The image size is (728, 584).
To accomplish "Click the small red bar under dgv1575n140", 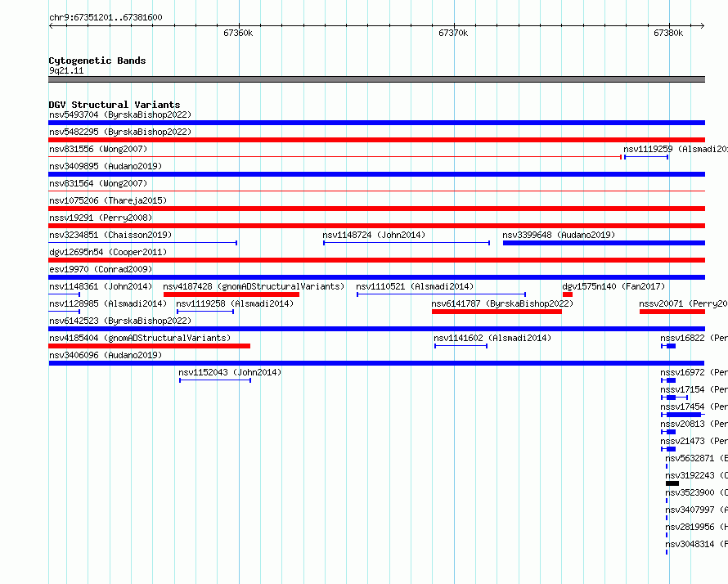I will click(568, 294).
